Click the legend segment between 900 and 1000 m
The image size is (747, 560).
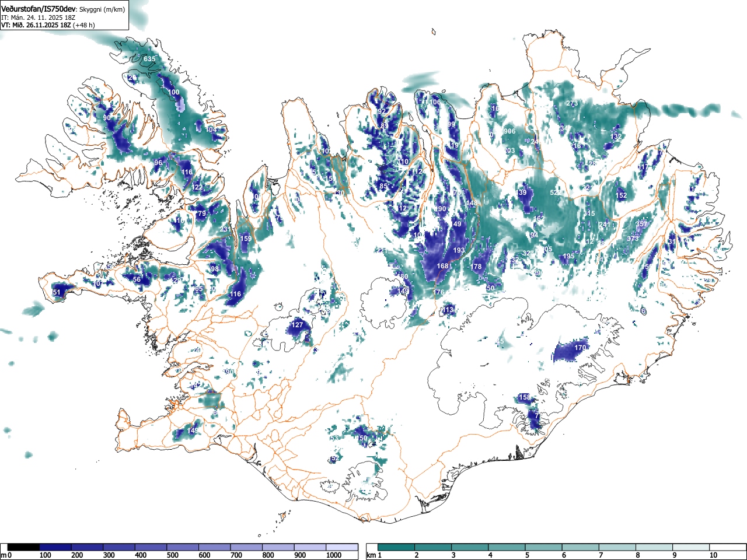coord(310,547)
